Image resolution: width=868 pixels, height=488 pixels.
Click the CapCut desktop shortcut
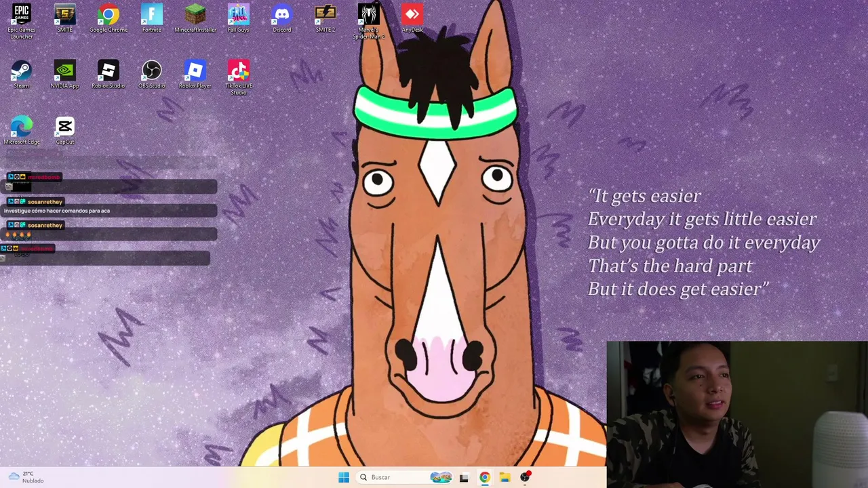tap(65, 131)
